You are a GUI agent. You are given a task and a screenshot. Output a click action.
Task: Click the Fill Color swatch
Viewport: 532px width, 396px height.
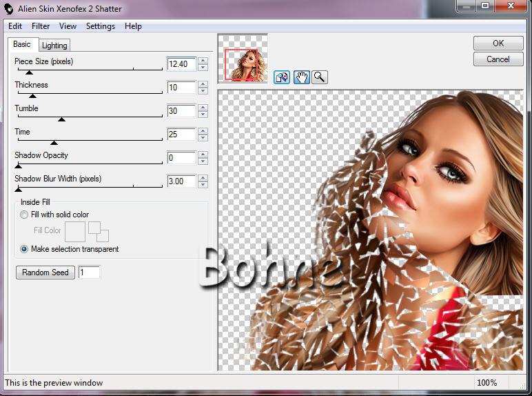click(x=74, y=232)
